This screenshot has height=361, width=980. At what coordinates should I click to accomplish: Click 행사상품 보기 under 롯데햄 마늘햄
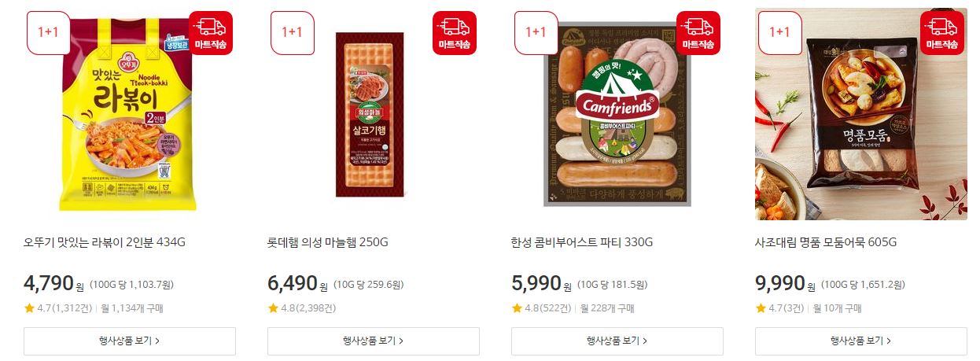pos(374,341)
